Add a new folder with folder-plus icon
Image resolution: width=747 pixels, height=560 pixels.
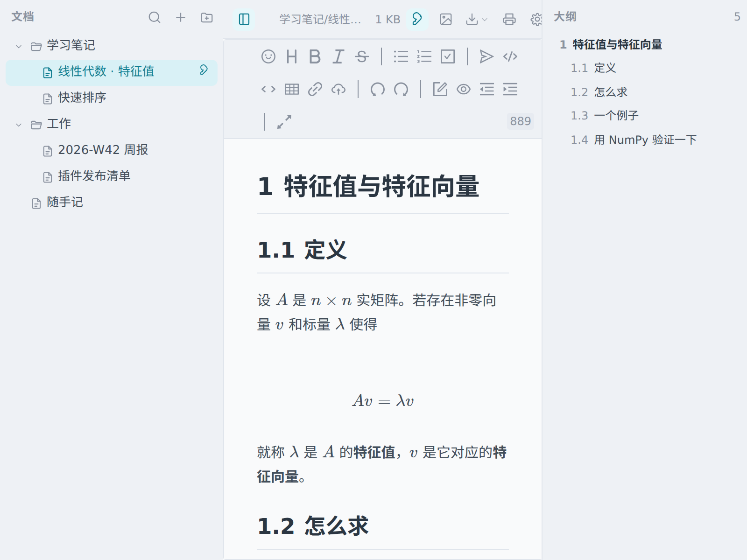pyautogui.click(x=207, y=18)
